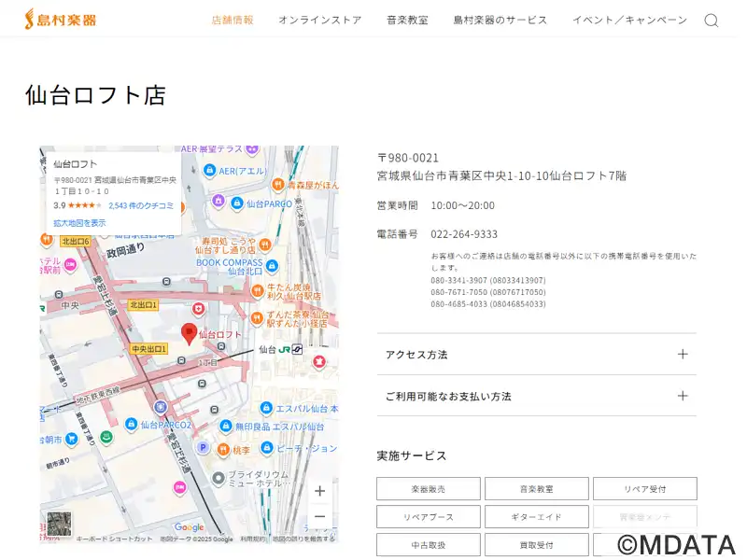This screenshot has height=560, width=747.
Task: Click the ギターエイド service button
Action: 537,517
